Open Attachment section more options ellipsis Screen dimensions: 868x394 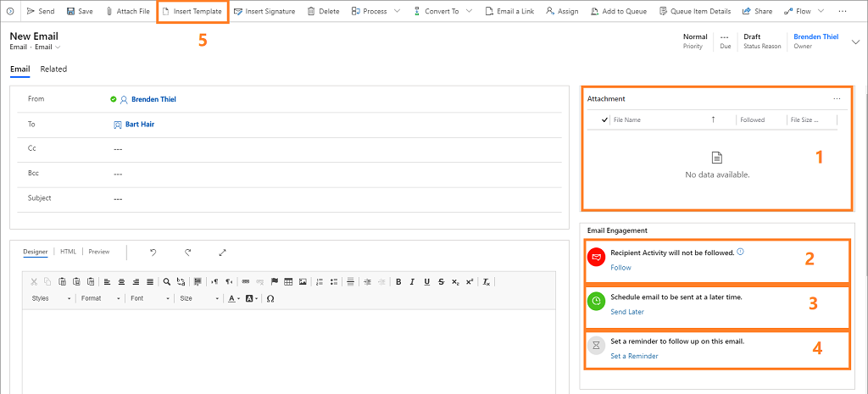[837, 98]
